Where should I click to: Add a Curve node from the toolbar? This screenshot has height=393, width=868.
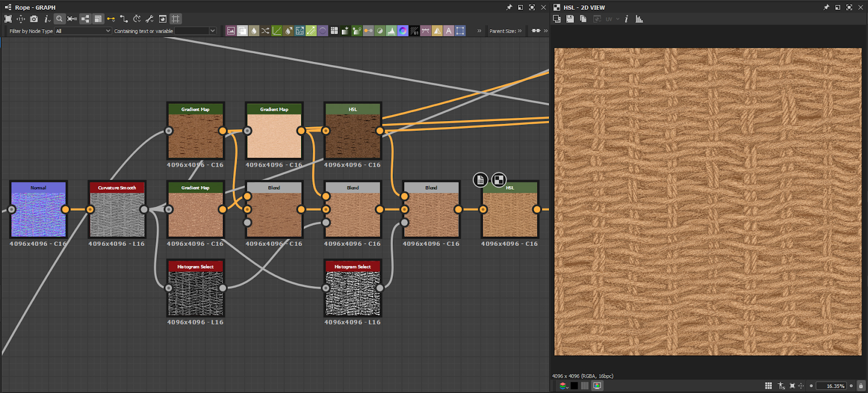(277, 31)
